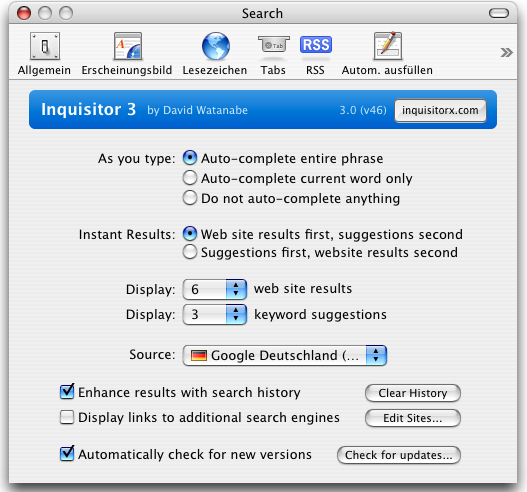Open the Erscheinungsbild preferences pane
The height and width of the screenshot is (492, 527).
click(x=127, y=54)
